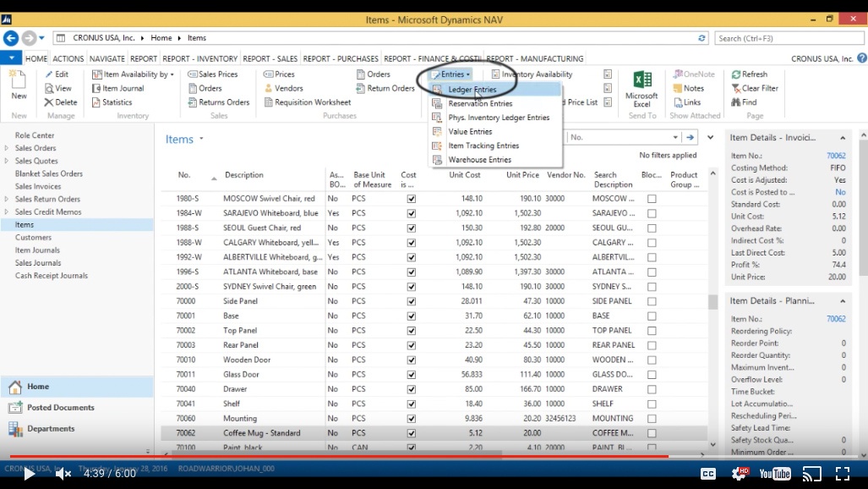Click the Return Orders icon in Purchases group
The width and height of the screenshot is (868, 489).
361,88
